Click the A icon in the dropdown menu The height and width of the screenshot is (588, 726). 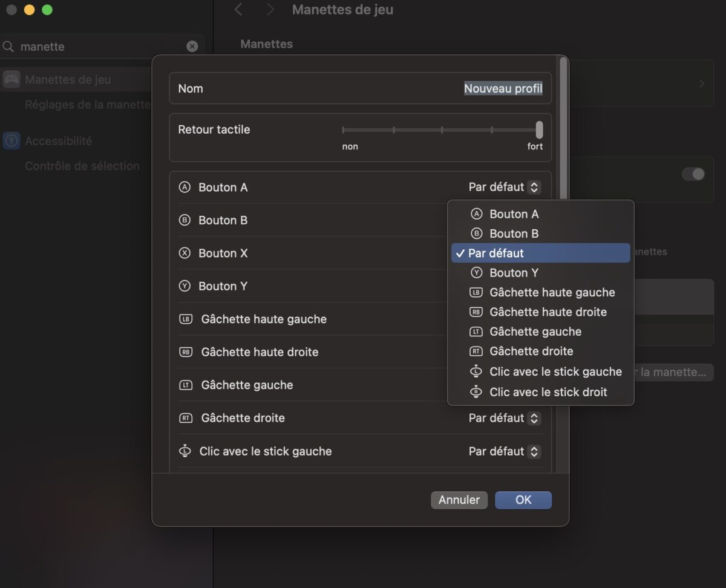[x=477, y=214]
